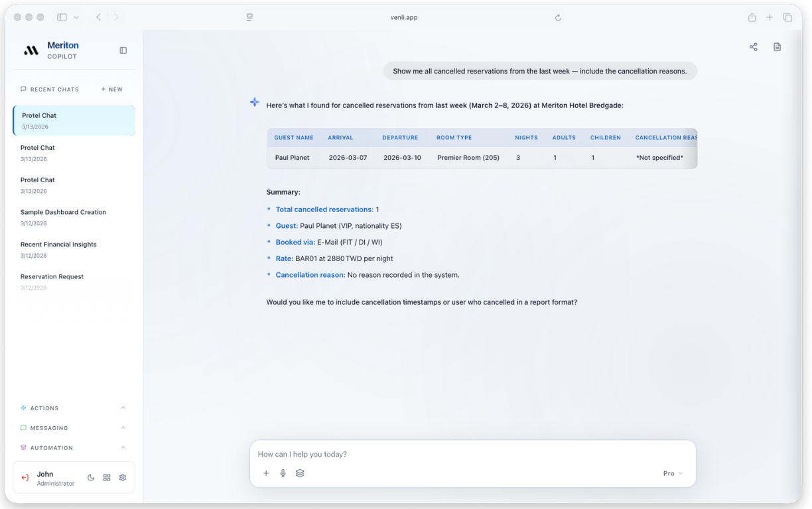
Task: Reload the page in browser toolbar
Action: click(558, 18)
